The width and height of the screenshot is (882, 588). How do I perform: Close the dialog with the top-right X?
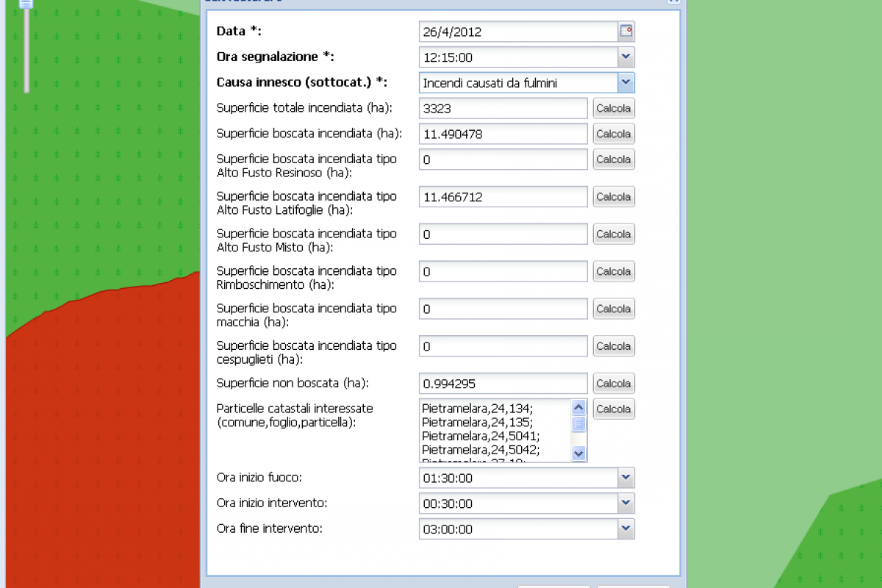pyautogui.click(x=673, y=1)
